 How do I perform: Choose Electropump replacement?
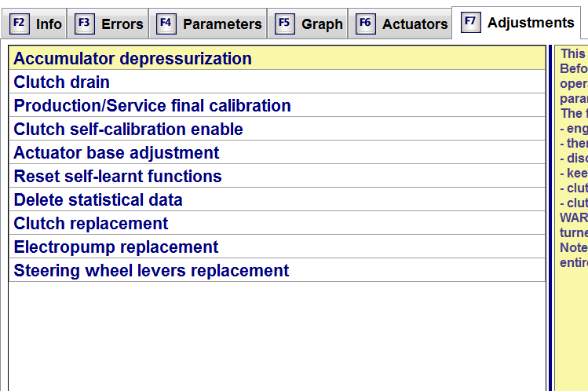pyautogui.click(x=277, y=247)
